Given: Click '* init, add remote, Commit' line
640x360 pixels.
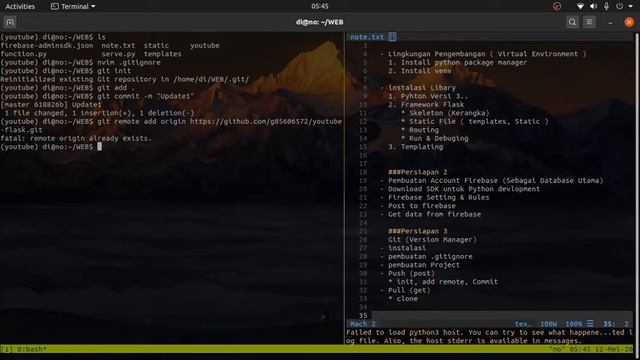Looking at the screenshot, I should click(x=443, y=282).
